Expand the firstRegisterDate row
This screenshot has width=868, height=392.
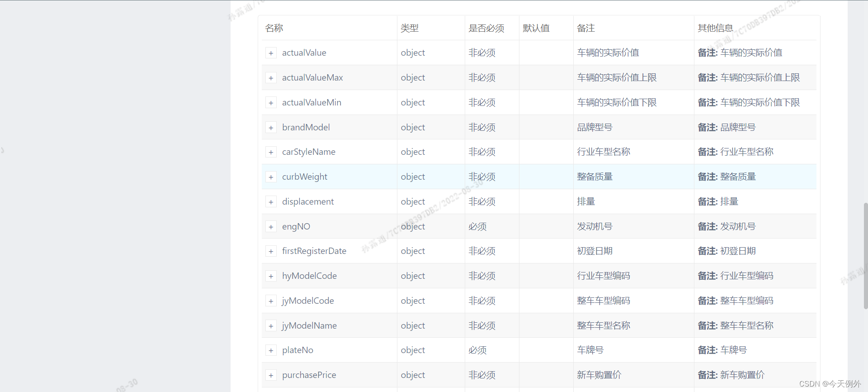click(271, 251)
